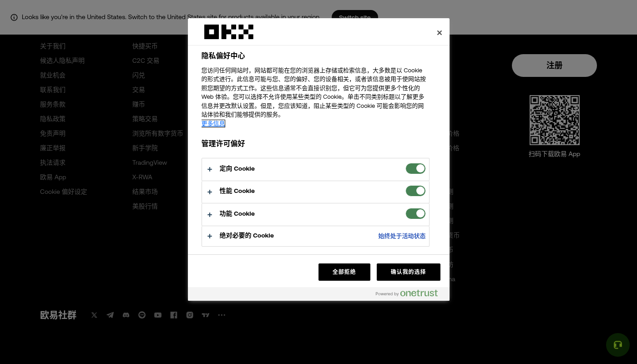The image size is (637, 364).
Task: Click 确认我的选择 button
Action: point(409,272)
